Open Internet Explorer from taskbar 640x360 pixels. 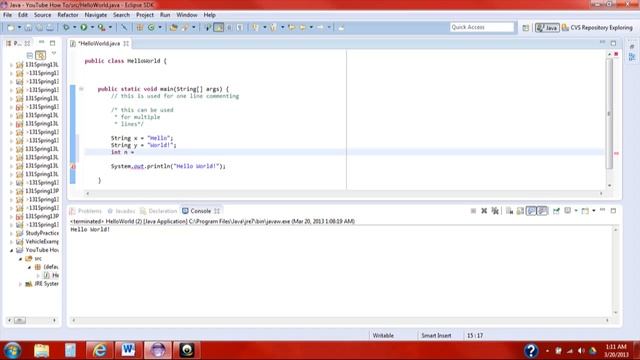(99, 350)
